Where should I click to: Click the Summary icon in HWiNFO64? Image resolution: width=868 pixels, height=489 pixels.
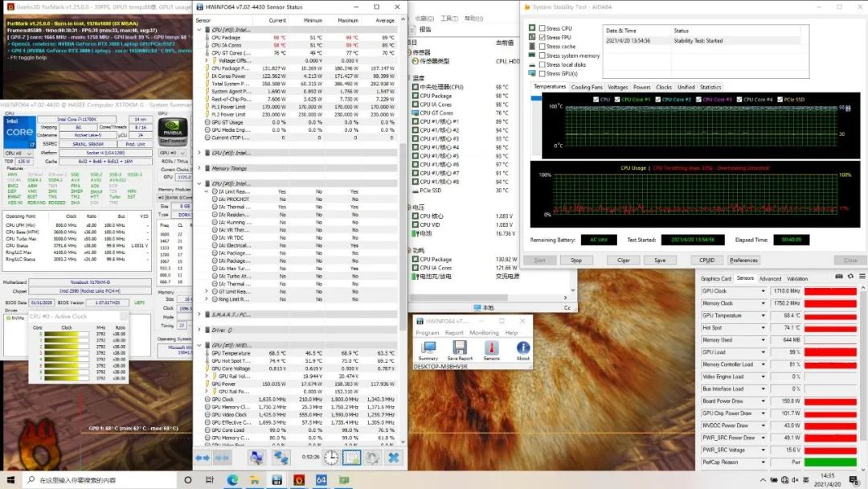click(428, 347)
